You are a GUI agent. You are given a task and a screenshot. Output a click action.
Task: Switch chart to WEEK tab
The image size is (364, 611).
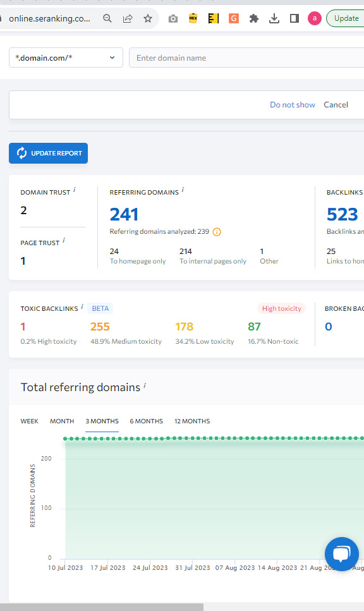point(29,421)
